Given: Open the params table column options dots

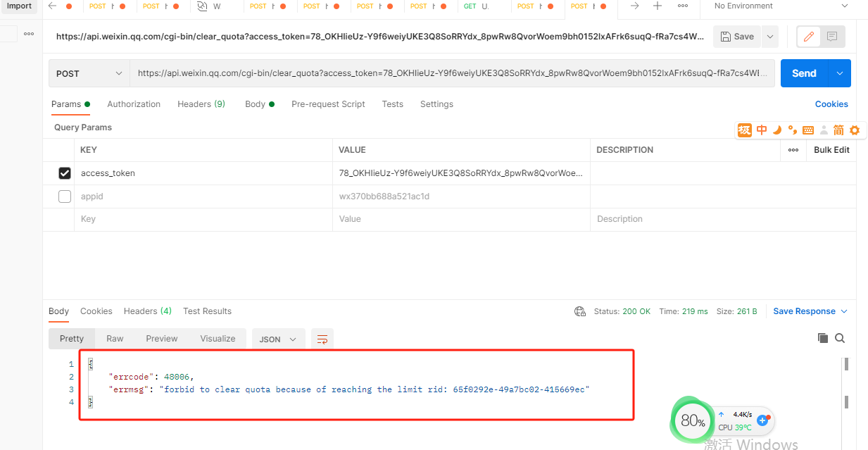Looking at the screenshot, I should pos(793,150).
